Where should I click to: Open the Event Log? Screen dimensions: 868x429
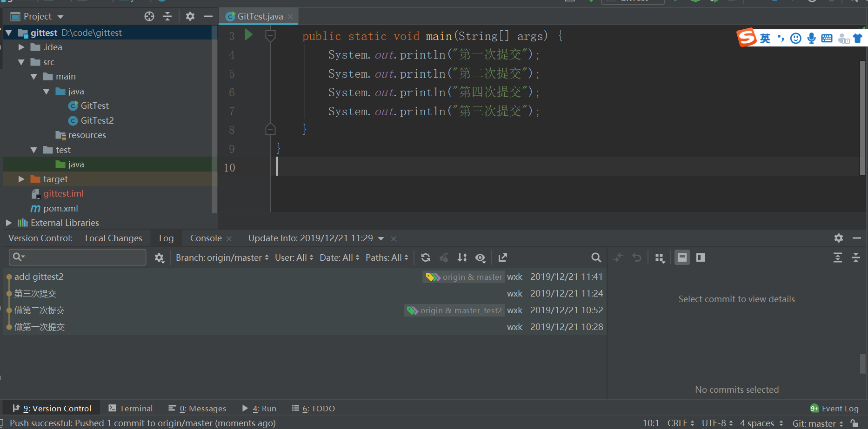[834, 408]
